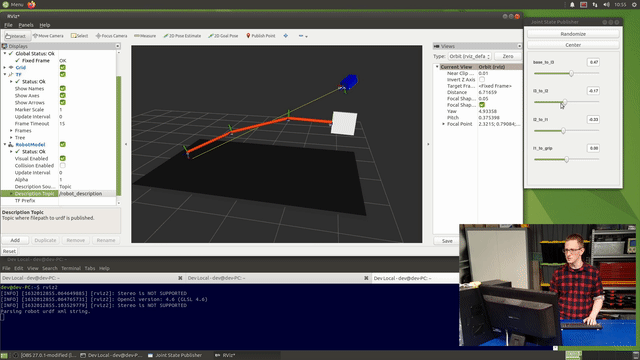Screen dimensions: 640x360
Task: Select the 2D Goal Pose tool
Action: 223,36
